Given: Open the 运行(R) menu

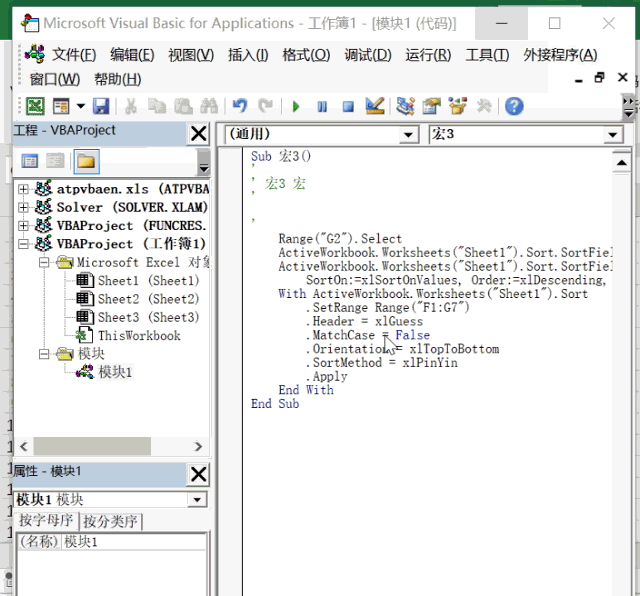Looking at the screenshot, I should [428, 55].
